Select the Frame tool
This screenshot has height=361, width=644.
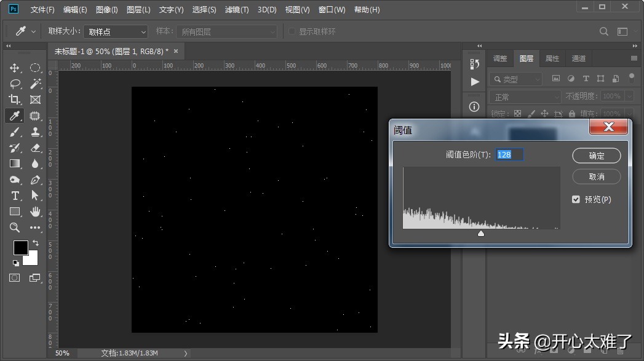tap(35, 100)
